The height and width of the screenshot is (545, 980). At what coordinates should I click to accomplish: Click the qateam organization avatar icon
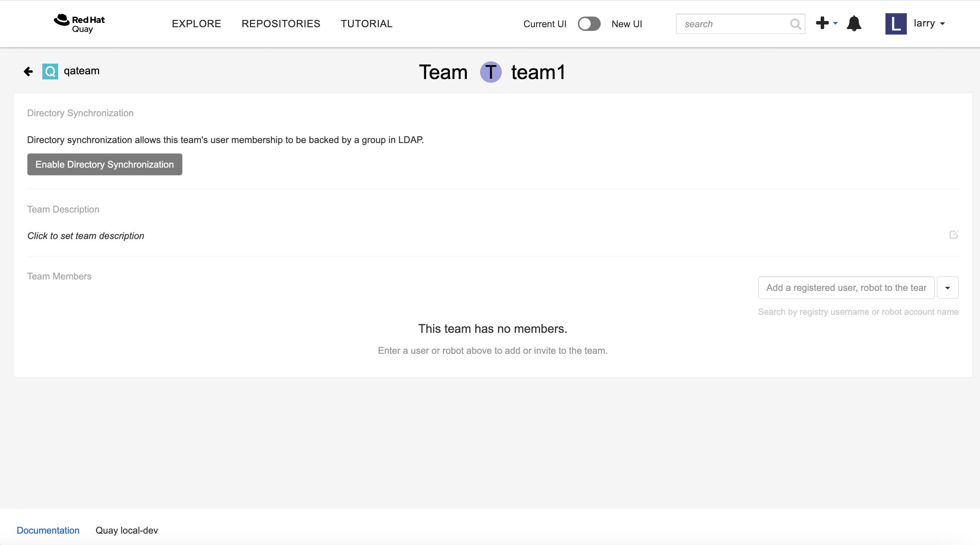[50, 71]
